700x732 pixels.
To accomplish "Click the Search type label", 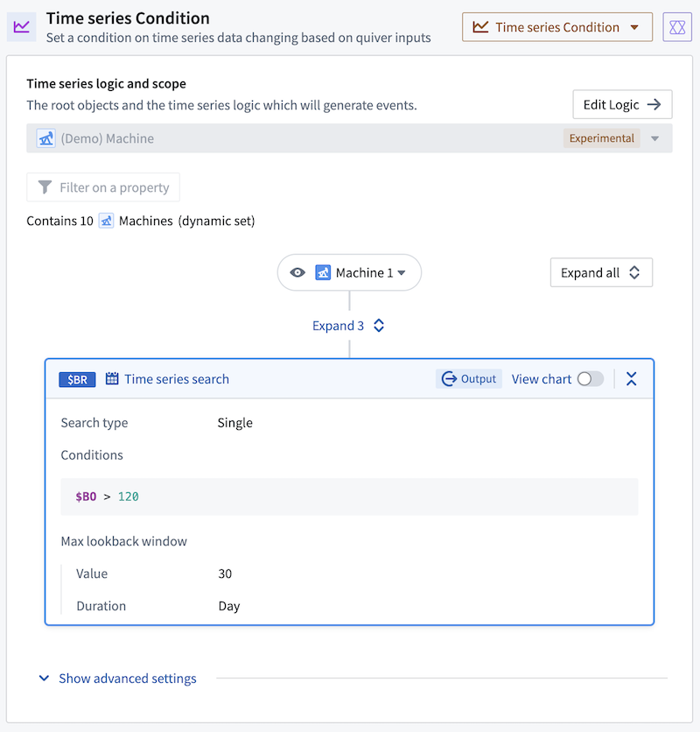I will point(94,423).
